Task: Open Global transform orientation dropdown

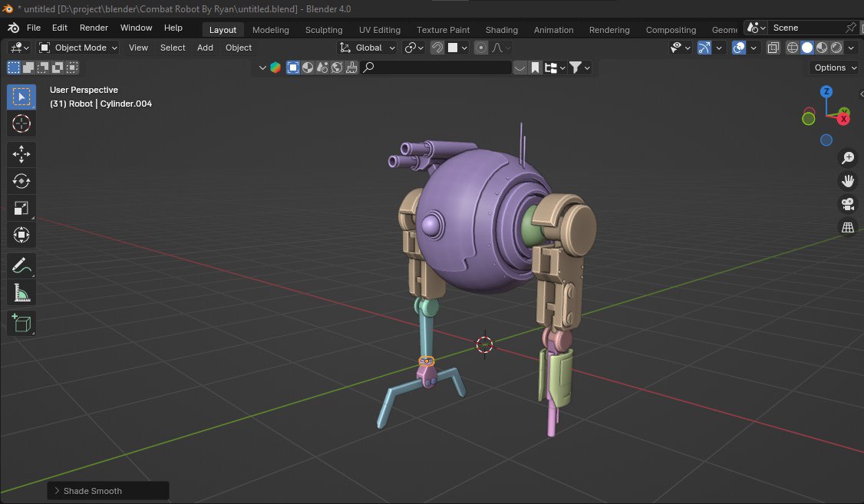Action: coord(367,48)
